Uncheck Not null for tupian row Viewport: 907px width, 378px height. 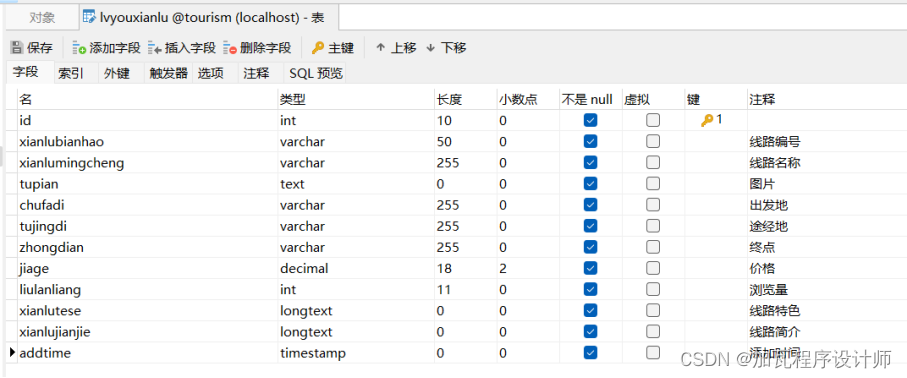[591, 184]
